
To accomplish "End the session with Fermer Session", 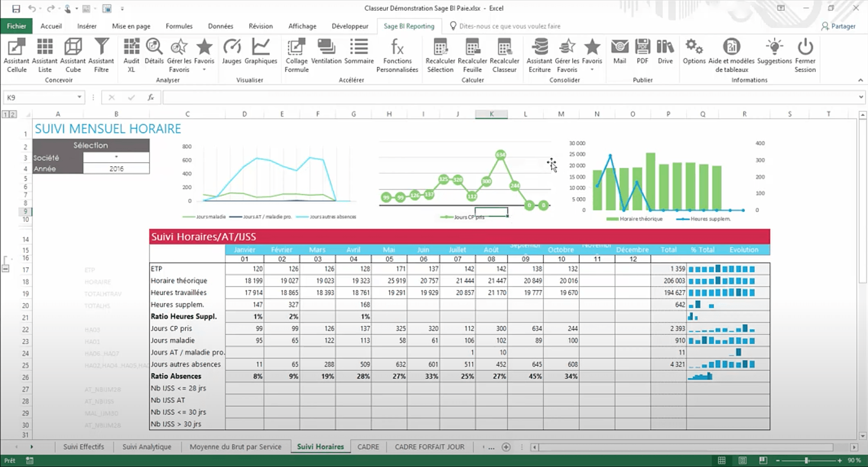I will pyautogui.click(x=805, y=55).
